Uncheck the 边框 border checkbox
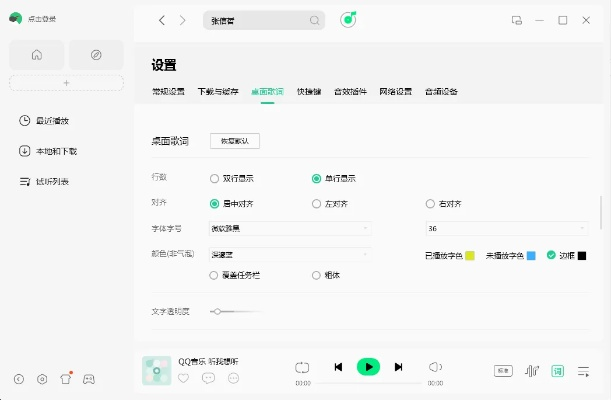The height and width of the screenshot is (400, 611). point(551,255)
